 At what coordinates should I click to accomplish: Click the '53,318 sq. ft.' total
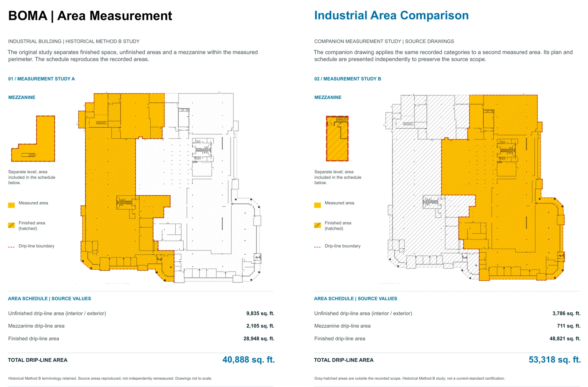click(555, 360)
